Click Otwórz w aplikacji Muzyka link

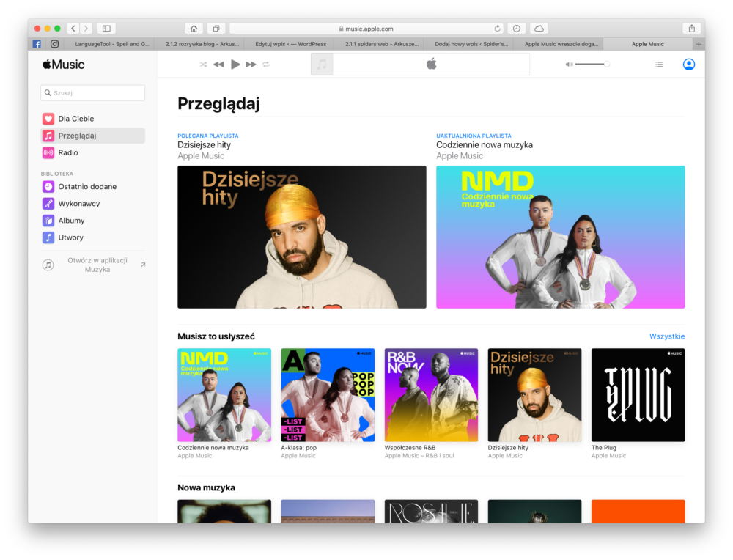click(94, 265)
